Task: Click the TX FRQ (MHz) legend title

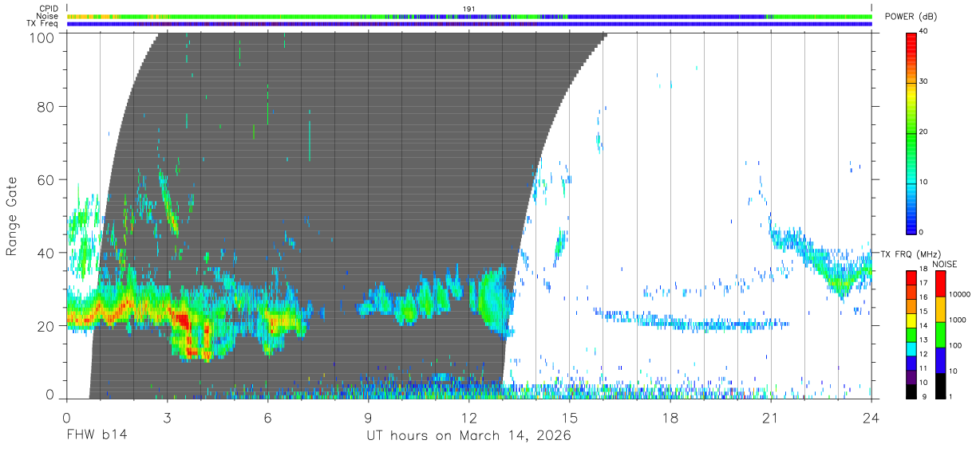Action: pos(909,254)
